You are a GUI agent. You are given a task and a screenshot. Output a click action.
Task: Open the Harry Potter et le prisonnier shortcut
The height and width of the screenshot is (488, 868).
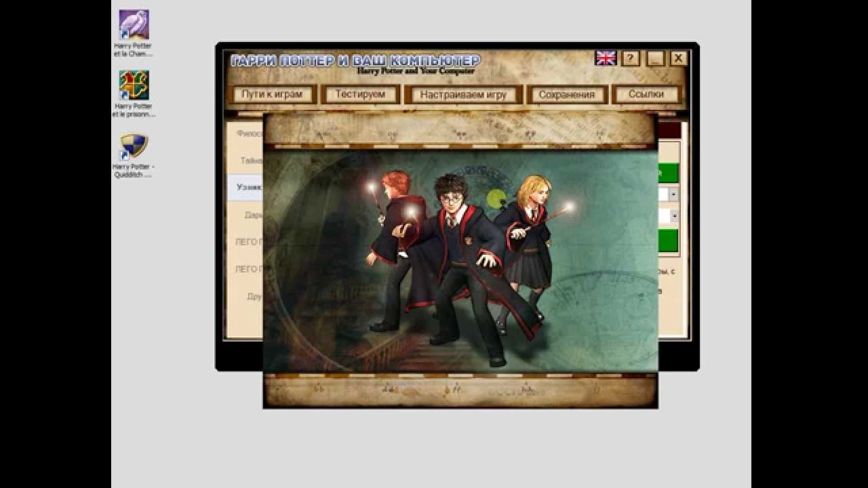[x=134, y=94]
